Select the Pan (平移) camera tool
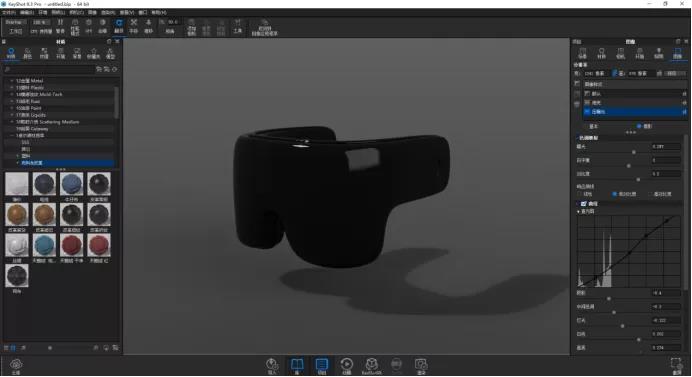 (x=133, y=26)
